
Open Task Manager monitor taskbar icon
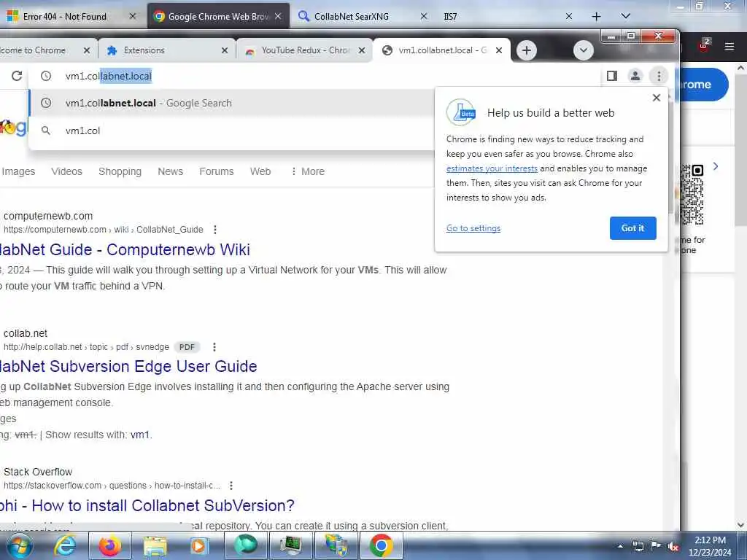pos(290,545)
